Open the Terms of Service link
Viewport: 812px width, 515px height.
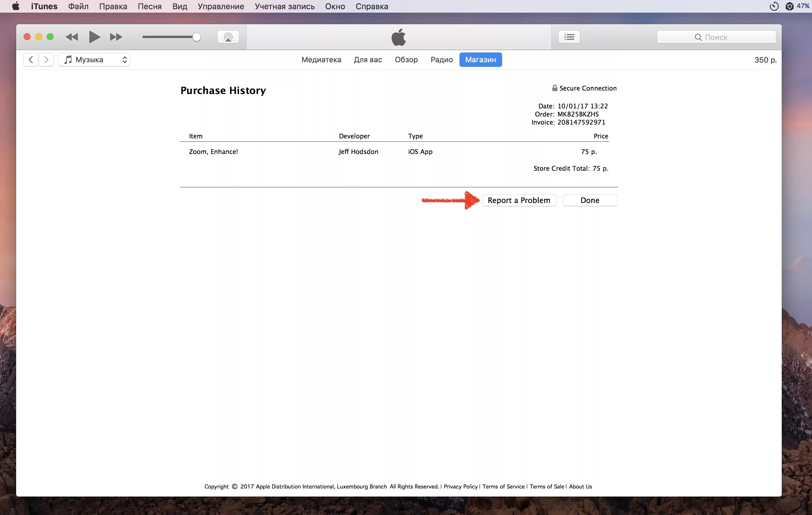pos(504,486)
